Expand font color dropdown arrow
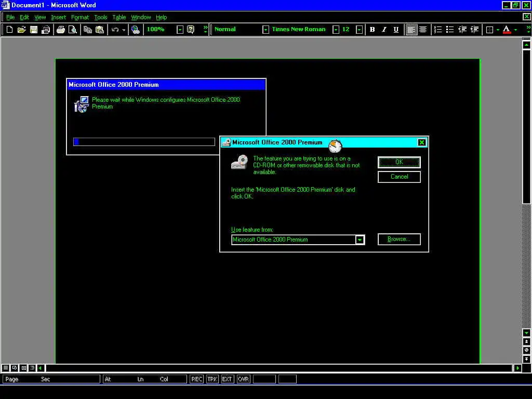Image resolution: width=532 pixels, height=399 pixels. point(516,30)
